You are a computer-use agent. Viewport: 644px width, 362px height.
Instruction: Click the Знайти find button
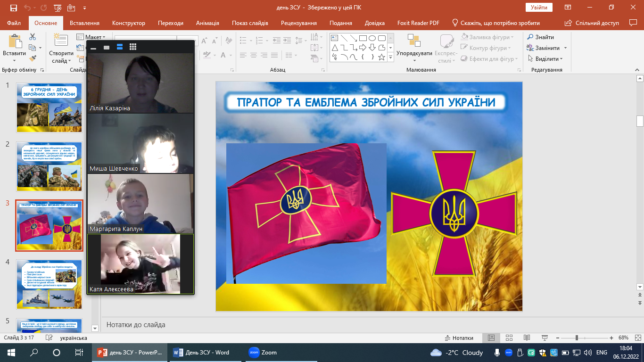tap(541, 37)
